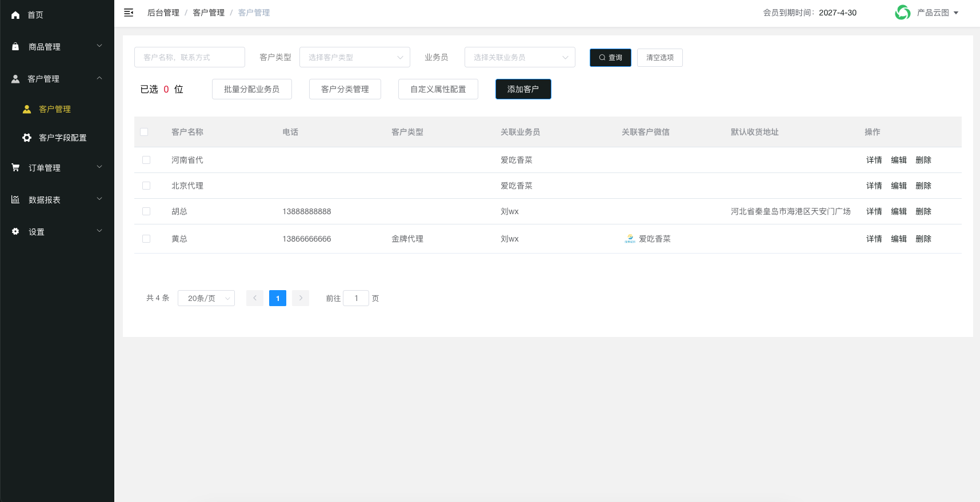Select the 客户管理 submenu item
The width and height of the screenshot is (980, 502).
pyautogui.click(x=57, y=109)
